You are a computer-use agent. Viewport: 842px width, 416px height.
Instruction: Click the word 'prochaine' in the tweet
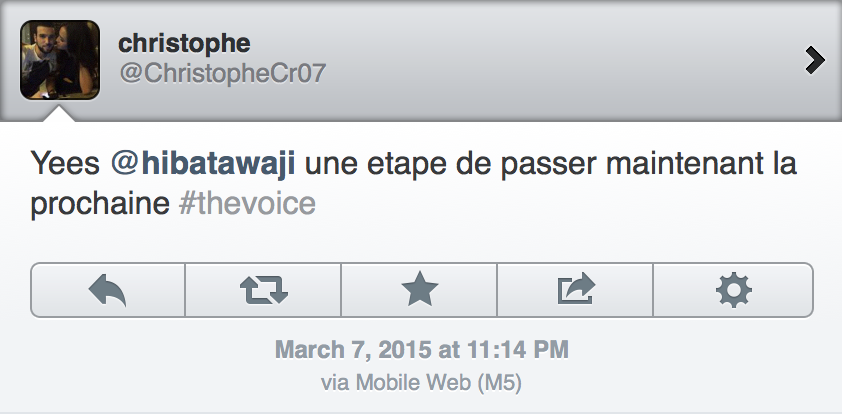click(99, 204)
